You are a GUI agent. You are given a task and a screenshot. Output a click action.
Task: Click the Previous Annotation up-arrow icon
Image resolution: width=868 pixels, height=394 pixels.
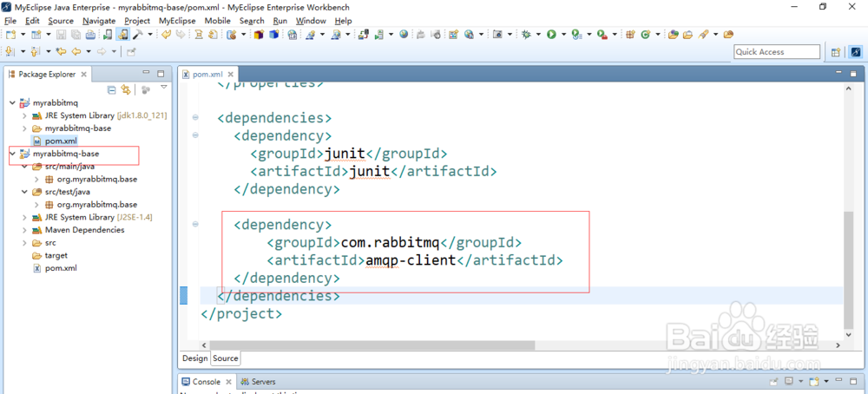tap(35, 51)
